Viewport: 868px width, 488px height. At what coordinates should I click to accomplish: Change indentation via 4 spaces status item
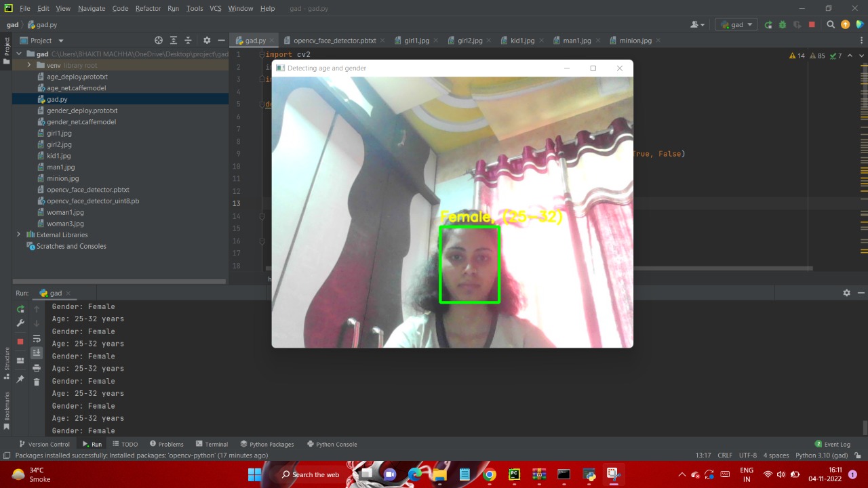tap(776, 455)
